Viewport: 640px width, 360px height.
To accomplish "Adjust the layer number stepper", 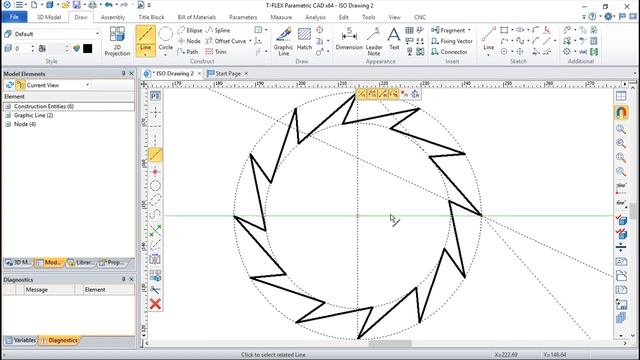I will [33, 49].
